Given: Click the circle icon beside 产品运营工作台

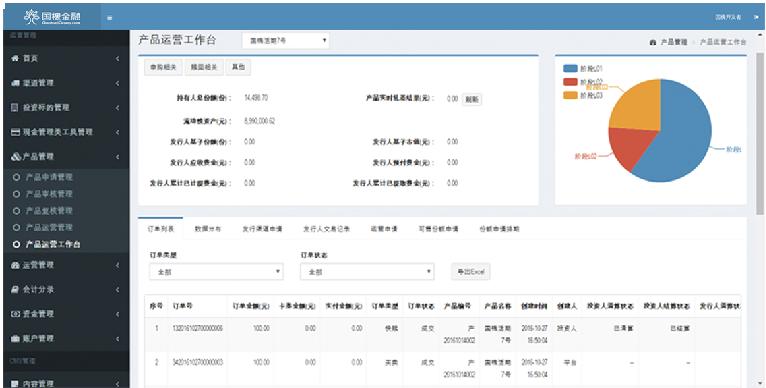Looking at the screenshot, I should (16, 244).
